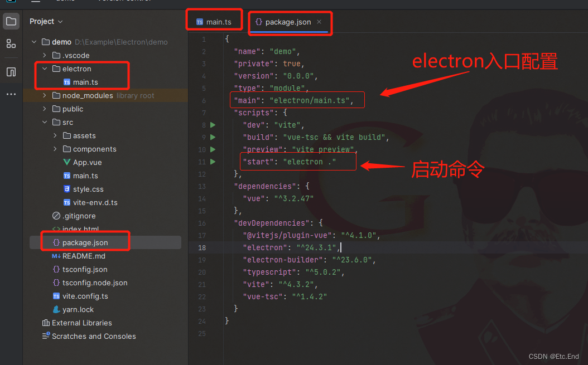Open tsconfig.node.json in the tree
The height and width of the screenshot is (365, 588).
(x=95, y=283)
